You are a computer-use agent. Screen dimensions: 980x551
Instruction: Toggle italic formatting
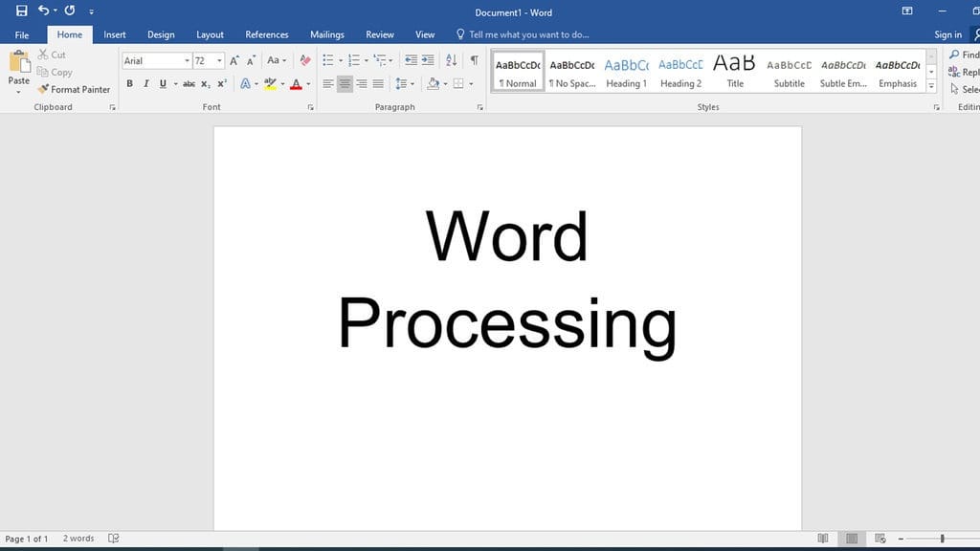point(145,83)
